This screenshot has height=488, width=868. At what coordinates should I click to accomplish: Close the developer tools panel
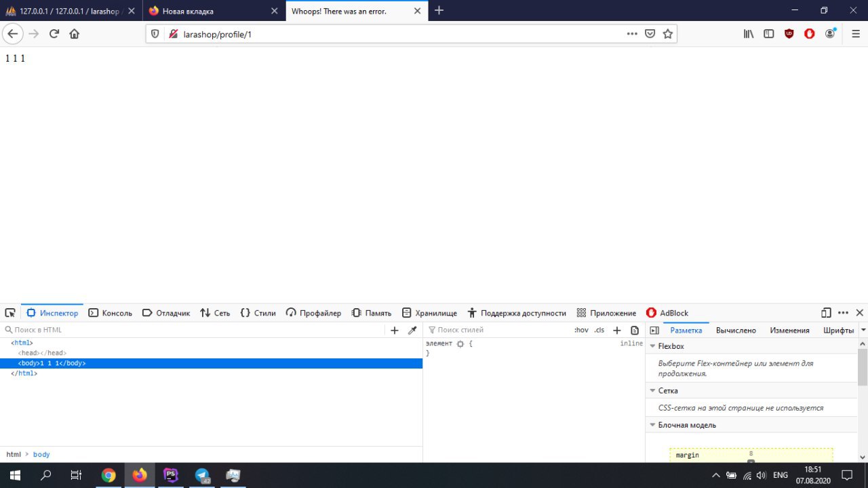pos(859,313)
